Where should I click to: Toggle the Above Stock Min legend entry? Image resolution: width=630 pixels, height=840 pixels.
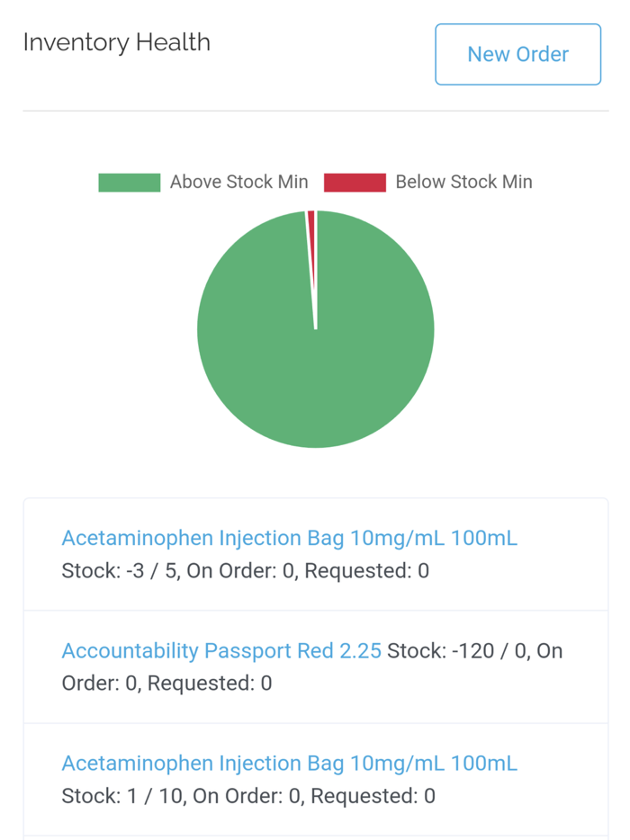239,182
